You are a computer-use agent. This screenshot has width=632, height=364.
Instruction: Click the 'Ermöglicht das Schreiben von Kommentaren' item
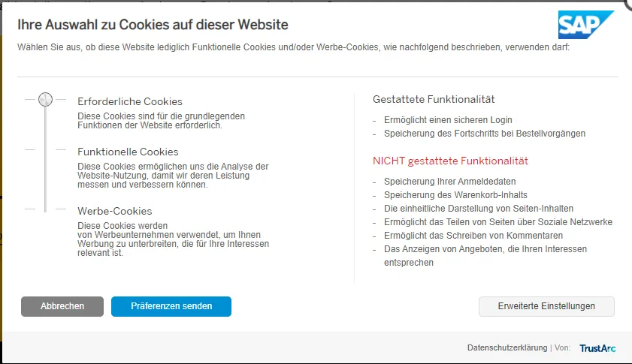pyautogui.click(x=473, y=236)
